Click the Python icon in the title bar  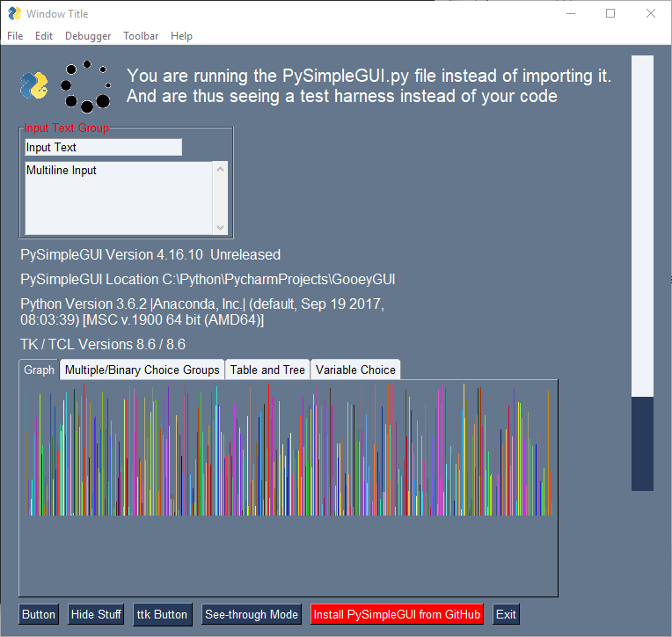(x=15, y=14)
